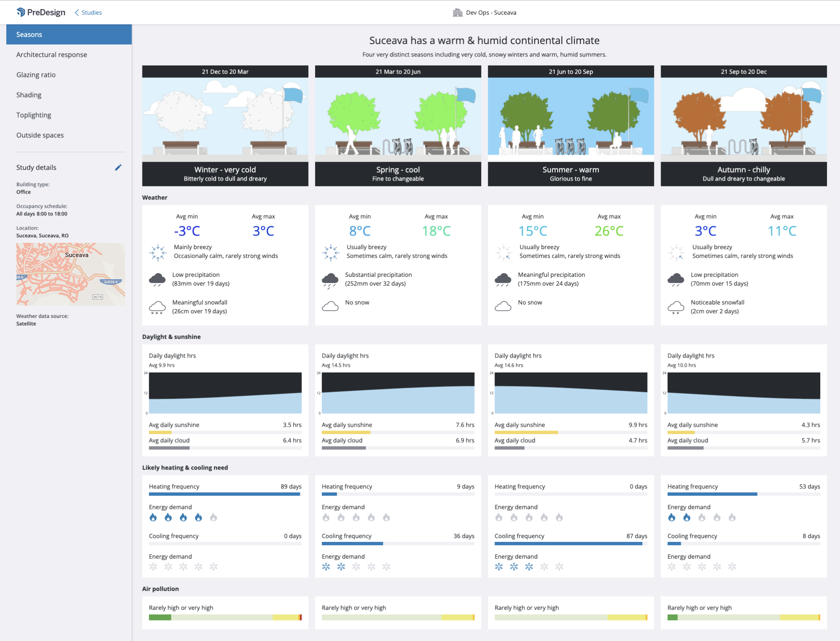This screenshot has width=840, height=641.
Task: Click the Winter wind direction icon
Action: coord(158,252)
